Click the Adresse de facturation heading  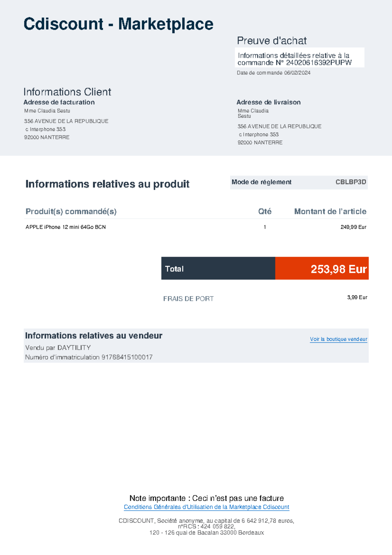click(59, 102)
